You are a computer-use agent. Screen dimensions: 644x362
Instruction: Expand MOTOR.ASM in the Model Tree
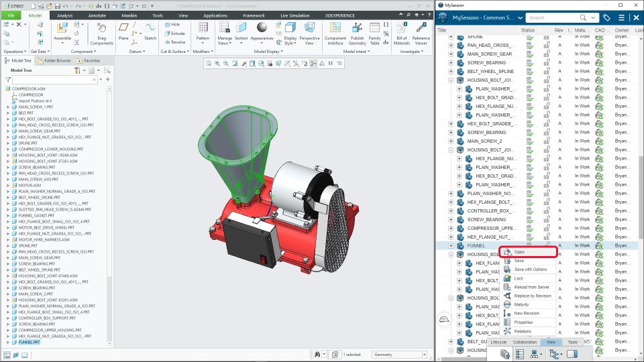[x=8, y=186]
